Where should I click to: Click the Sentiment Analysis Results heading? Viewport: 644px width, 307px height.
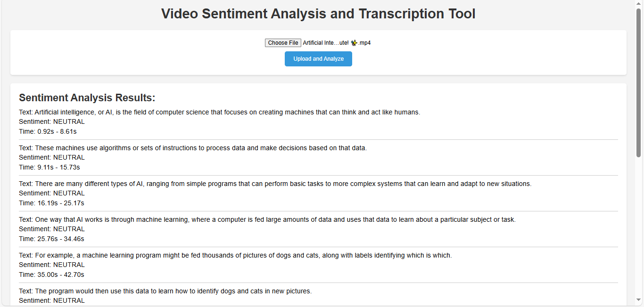pos(87,98)
